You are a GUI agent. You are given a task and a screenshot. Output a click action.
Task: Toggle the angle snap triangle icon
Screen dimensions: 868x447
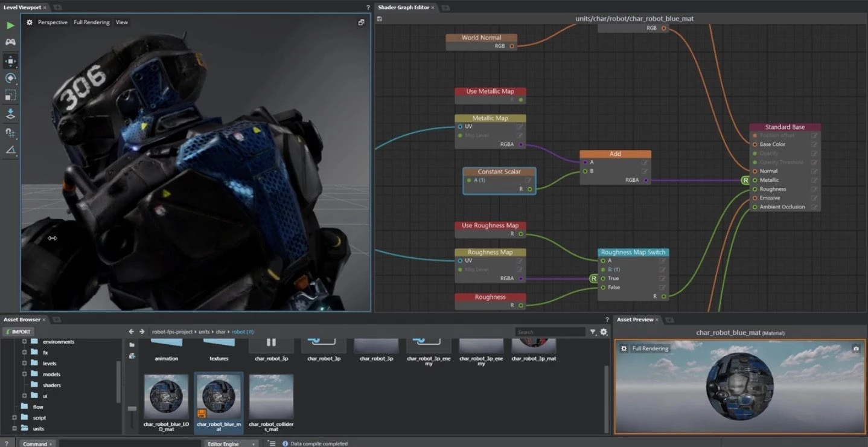tap(10, 150)
